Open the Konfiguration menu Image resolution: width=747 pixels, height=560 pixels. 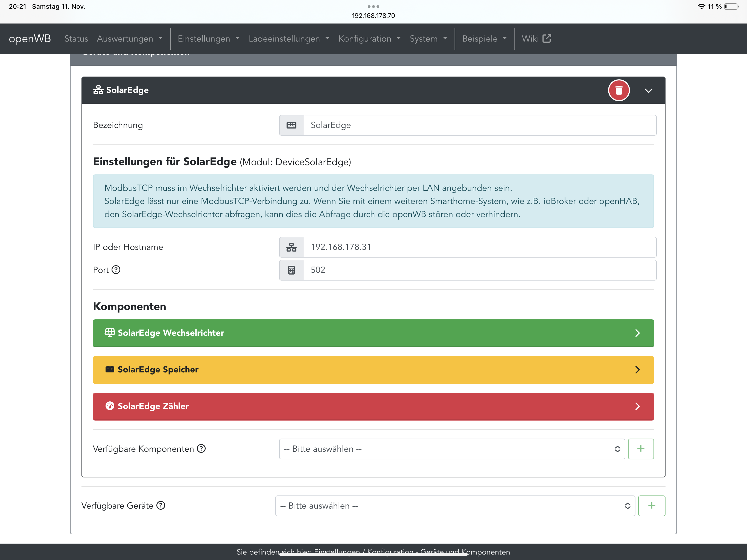(369, 39)
